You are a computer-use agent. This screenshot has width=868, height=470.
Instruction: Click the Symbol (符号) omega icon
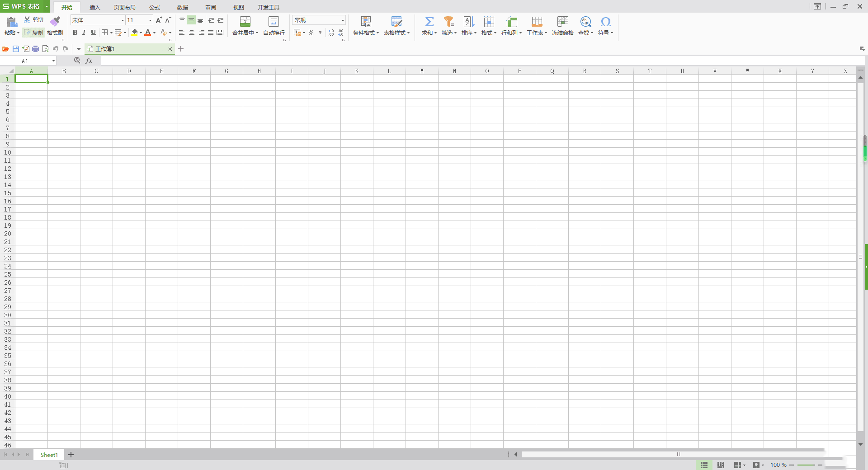605,21
